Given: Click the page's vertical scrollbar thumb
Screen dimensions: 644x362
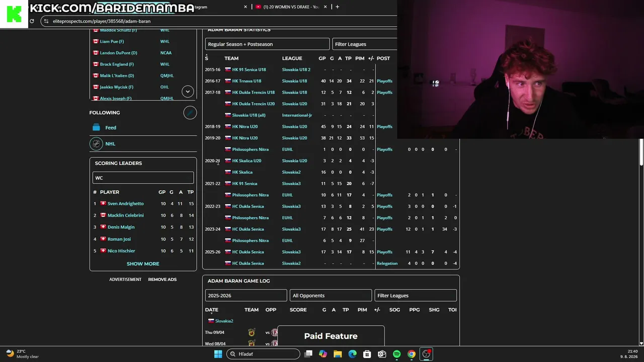Looking at the screenshot, I should 641,151.
